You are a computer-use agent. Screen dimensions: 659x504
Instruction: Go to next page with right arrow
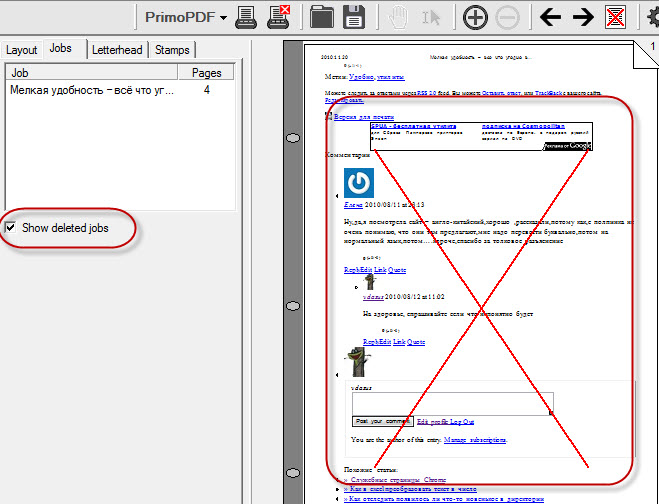tap(583, 17)
